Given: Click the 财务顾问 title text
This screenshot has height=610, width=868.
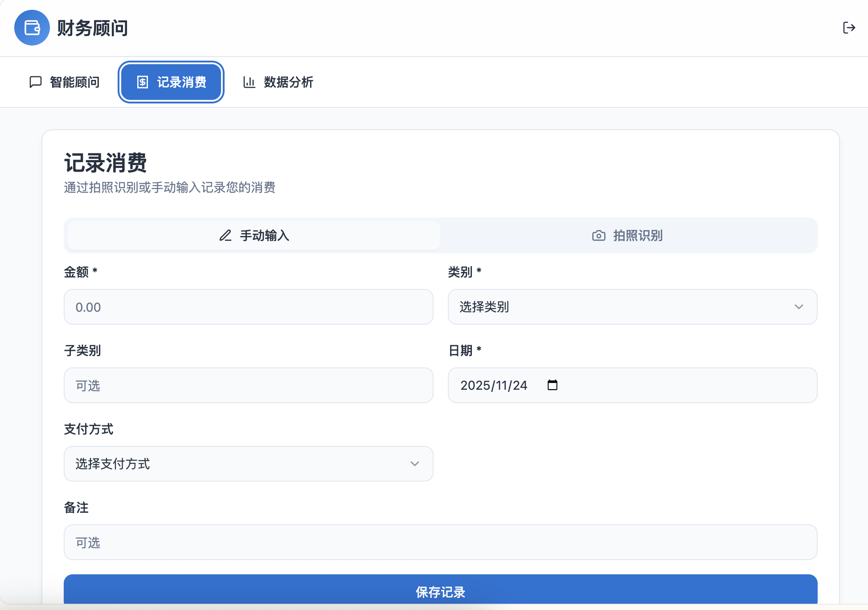Looking at the screenshot, I should [92, 28].
